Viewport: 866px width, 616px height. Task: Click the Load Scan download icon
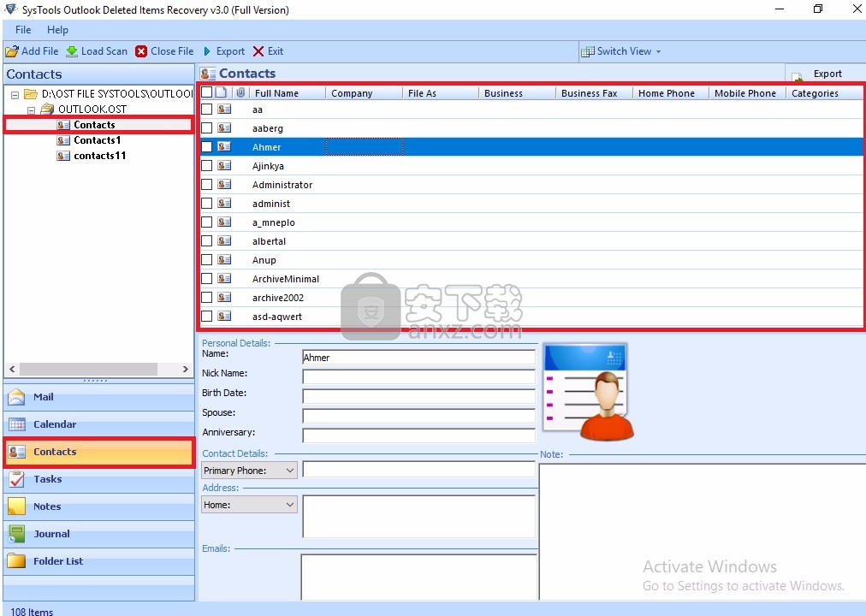pyautogui.click(x=72, y=51)
